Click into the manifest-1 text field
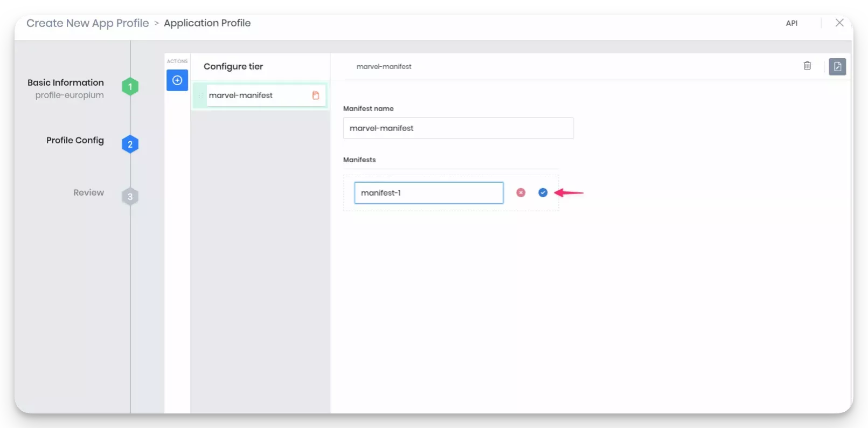The width and height of the screenshot is (868, 428). [x=428, y=193]
